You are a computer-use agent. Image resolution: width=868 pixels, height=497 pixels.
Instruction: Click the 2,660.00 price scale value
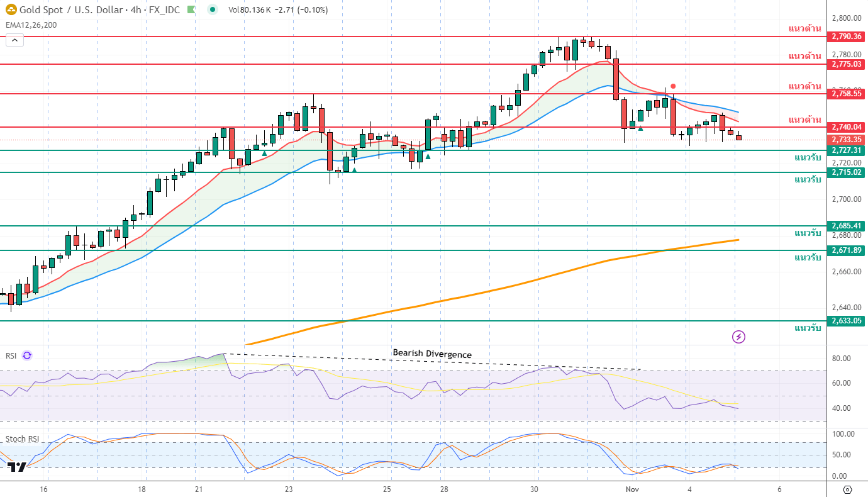point(846,272)
